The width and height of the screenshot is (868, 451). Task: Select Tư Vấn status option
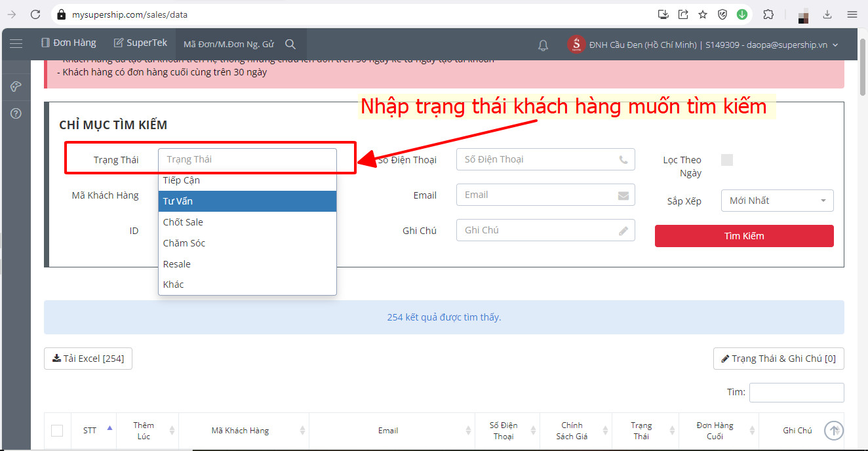[x=247, y=201]
